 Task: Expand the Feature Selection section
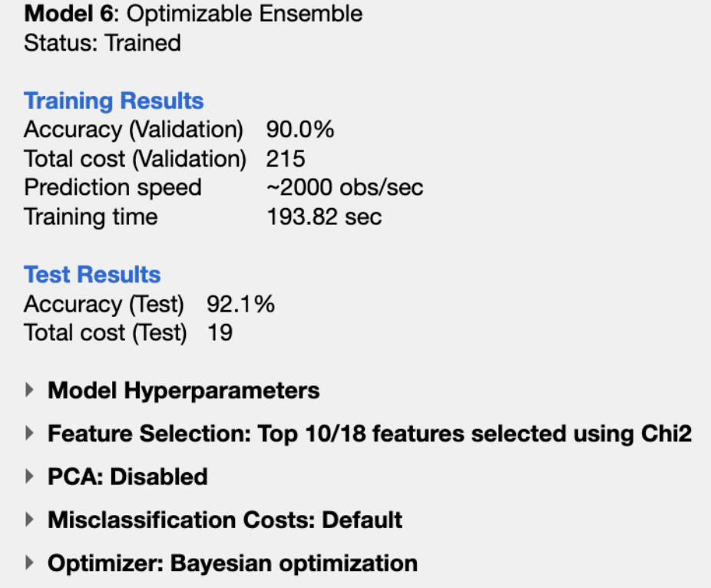(30, 434)
